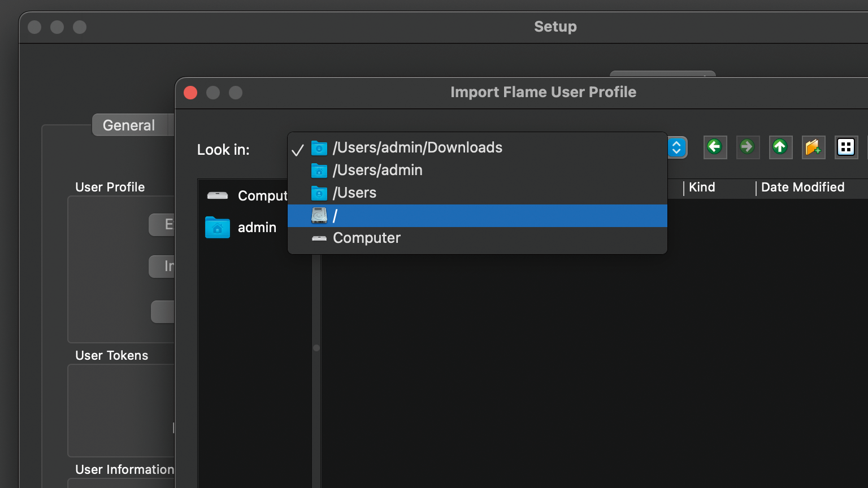Create a new folder with folder icon

[x=813, y=147]
